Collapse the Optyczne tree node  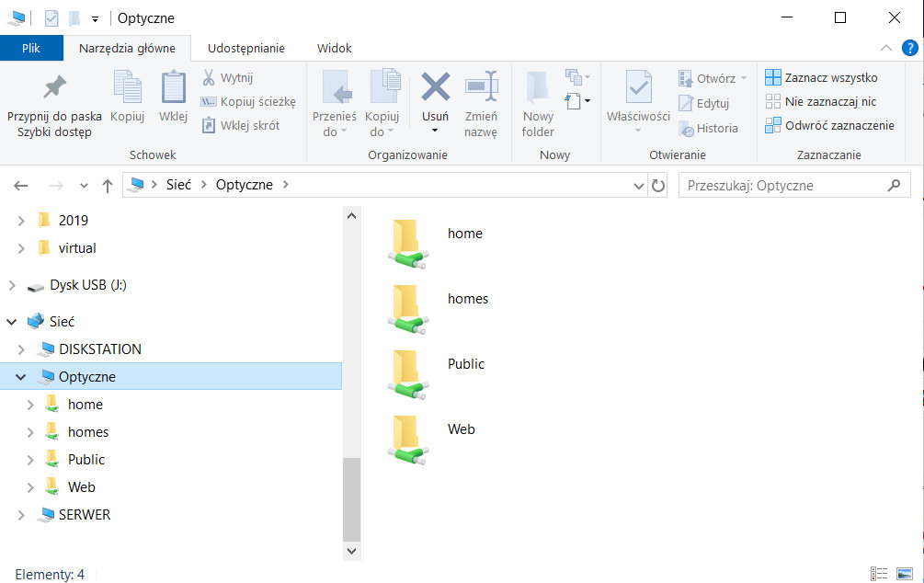[21, 377]
